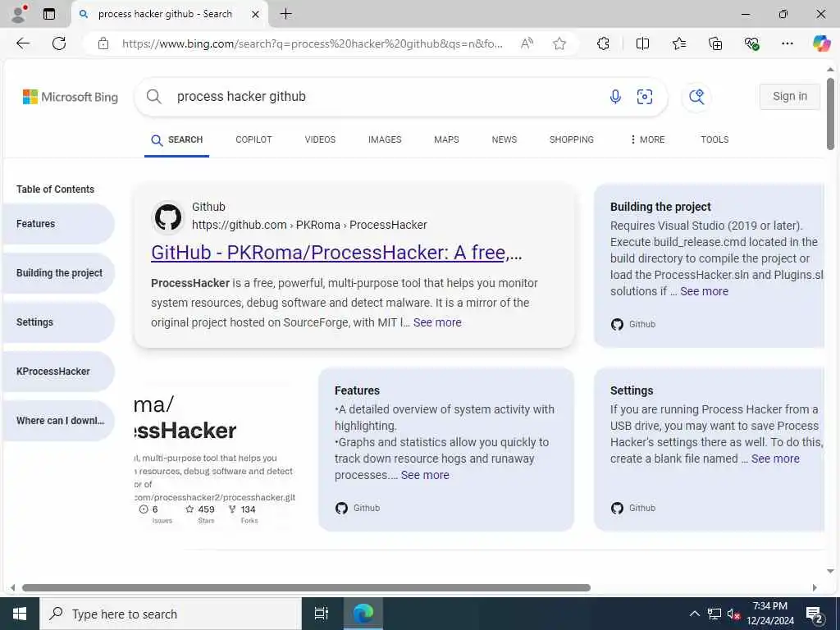Screen dimensions: 840x630
Task: Open Browser essentials heart icon
Action: (751, 43)
